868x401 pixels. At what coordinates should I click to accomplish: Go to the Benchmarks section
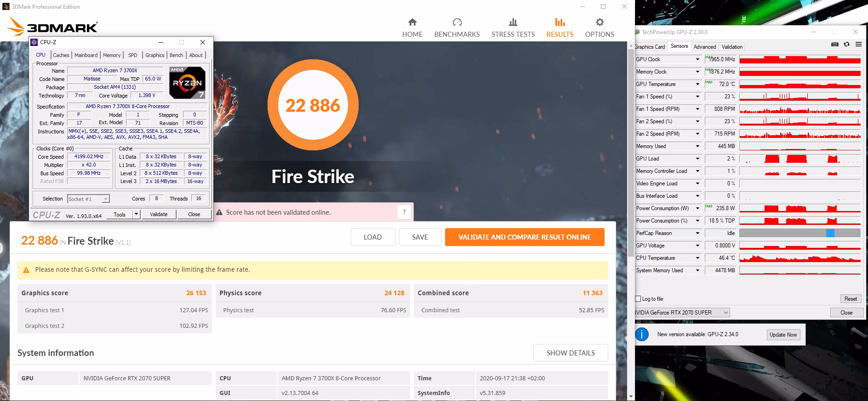coord(457,28)
